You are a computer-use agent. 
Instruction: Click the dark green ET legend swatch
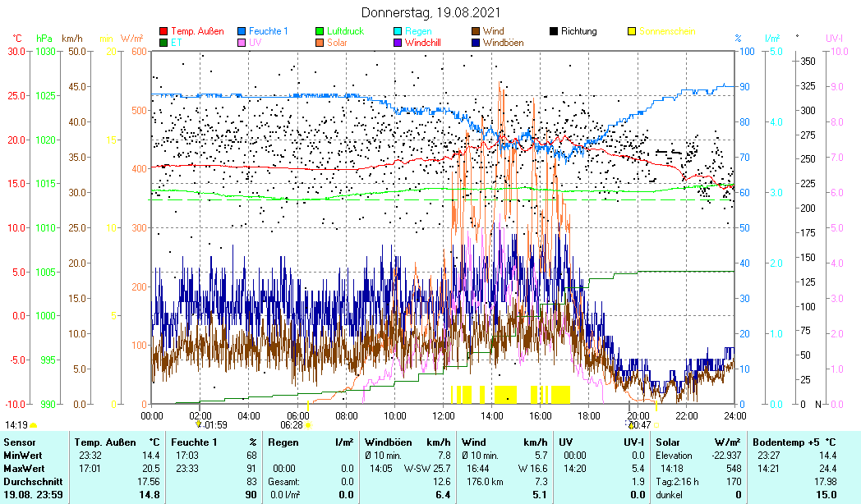click(x=163, y=43)
